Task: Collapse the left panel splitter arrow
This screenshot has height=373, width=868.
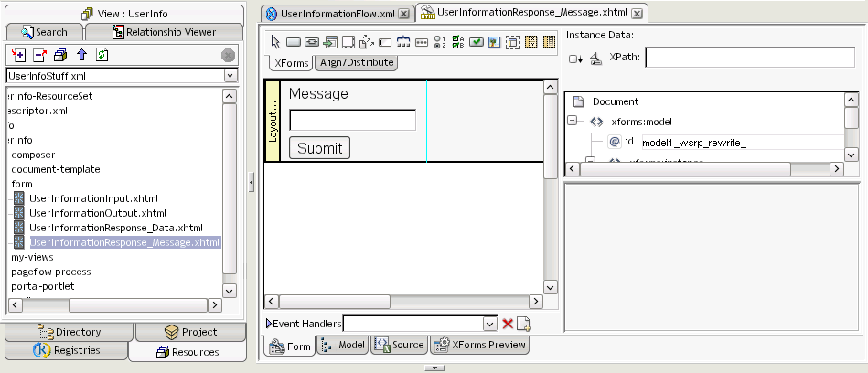Action: (x=252, y=182)
